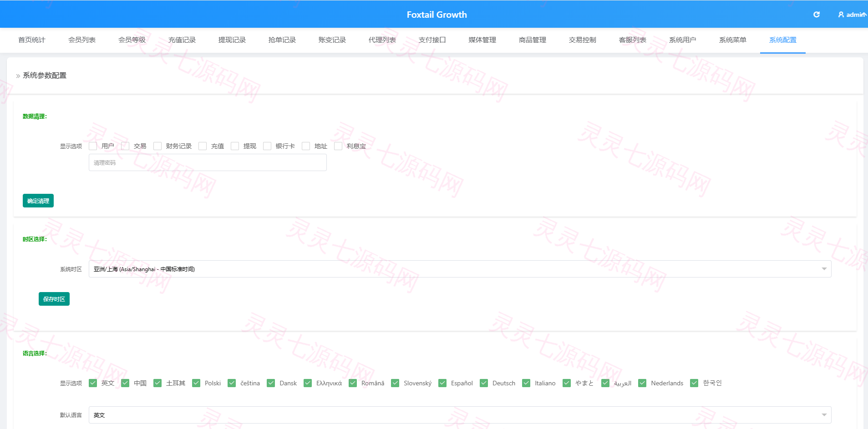Viewport: 868px width, 429px height.
Task: Toggle the 土耳其 language checkbox
Action: (x=157, y=383)
